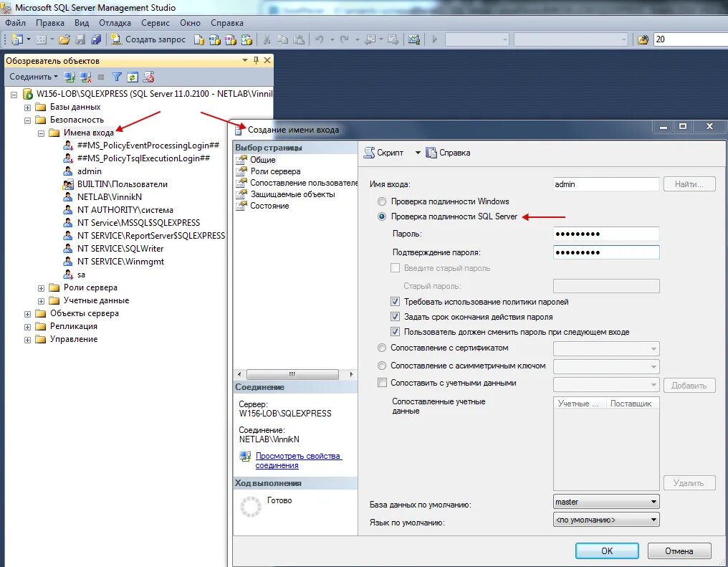
Task: Click the Save All icon in toolbar
Action: pos(96,39)
